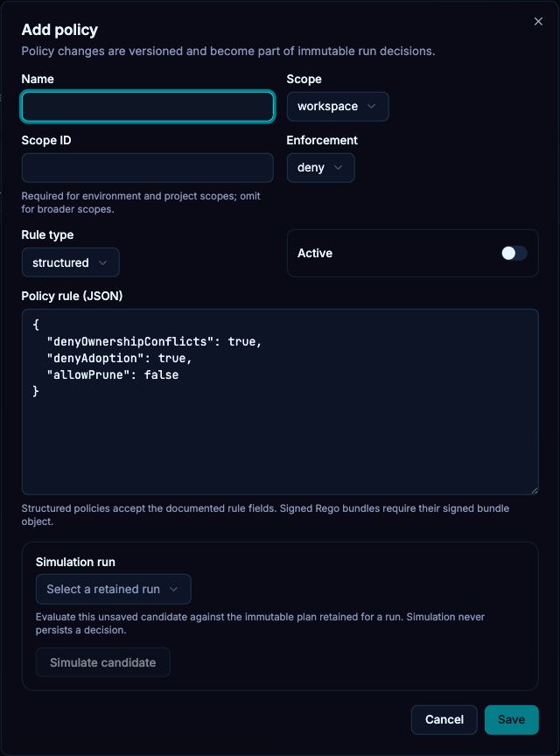
Task: Click the Rule type label
Action: [x=48, y=234]
